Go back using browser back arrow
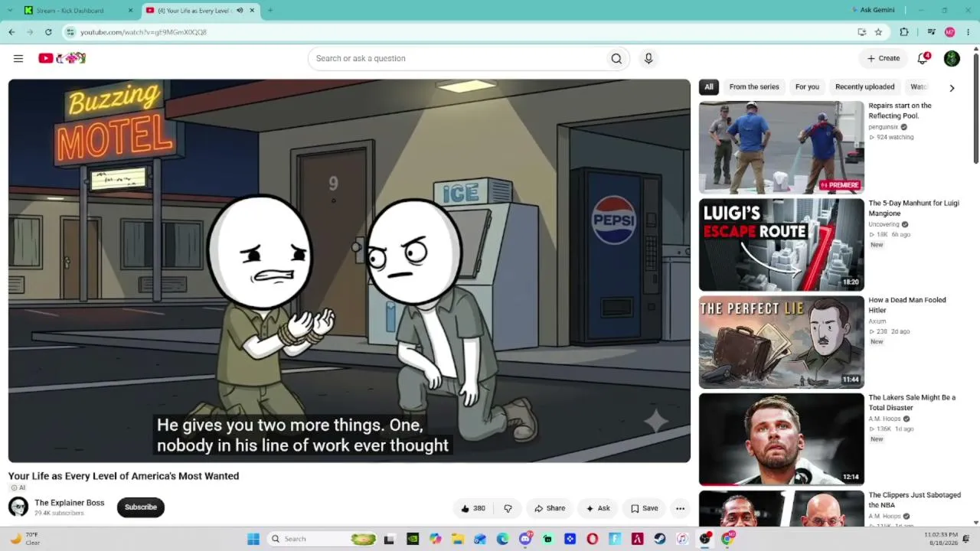This screenshot has width=980, height=551. point(11,32)
